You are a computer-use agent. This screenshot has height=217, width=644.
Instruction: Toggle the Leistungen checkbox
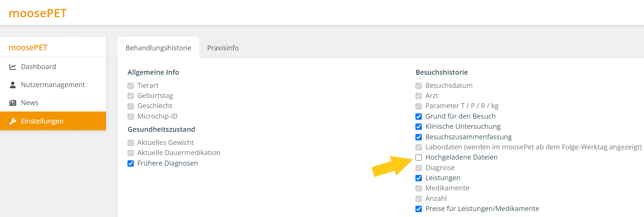click(418, 178)
